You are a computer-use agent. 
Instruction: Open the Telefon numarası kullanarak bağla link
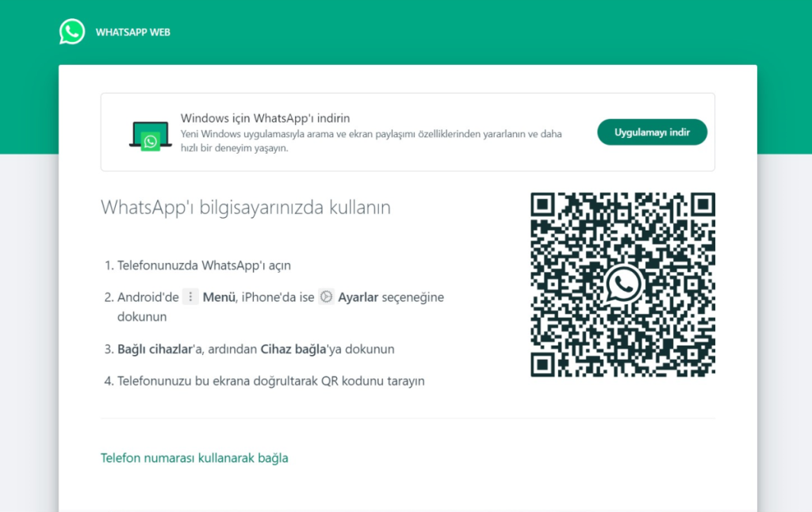coord(194,458)
